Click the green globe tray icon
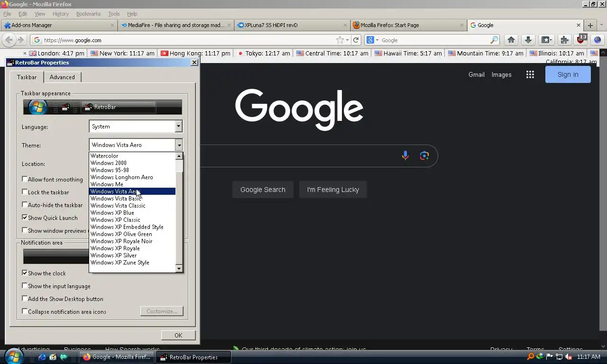 540,356
